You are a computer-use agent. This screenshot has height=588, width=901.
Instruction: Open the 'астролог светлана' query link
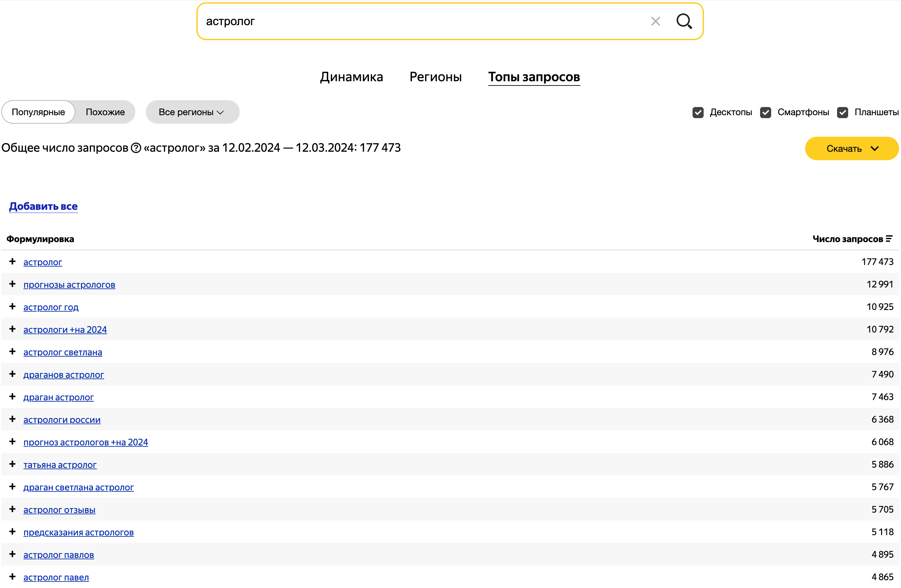click(62, 352)
